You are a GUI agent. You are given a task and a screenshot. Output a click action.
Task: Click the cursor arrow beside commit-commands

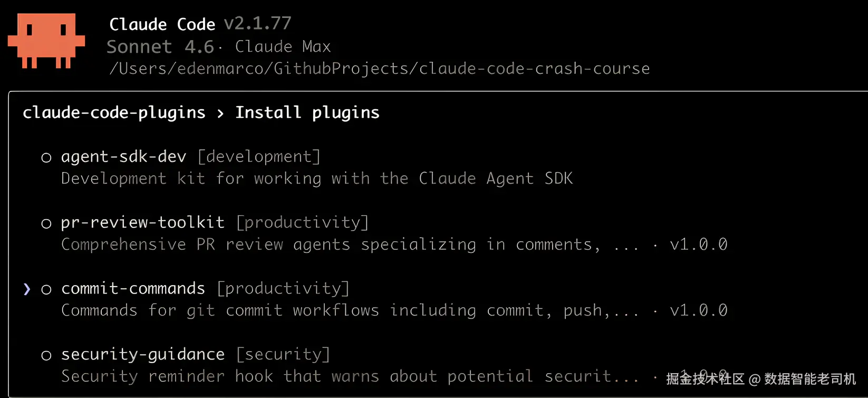click(27, 289)
